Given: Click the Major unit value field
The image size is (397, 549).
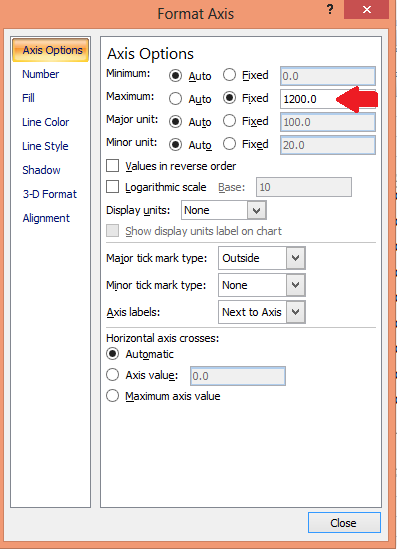Looking at the screenshot, I should (328, 122).
